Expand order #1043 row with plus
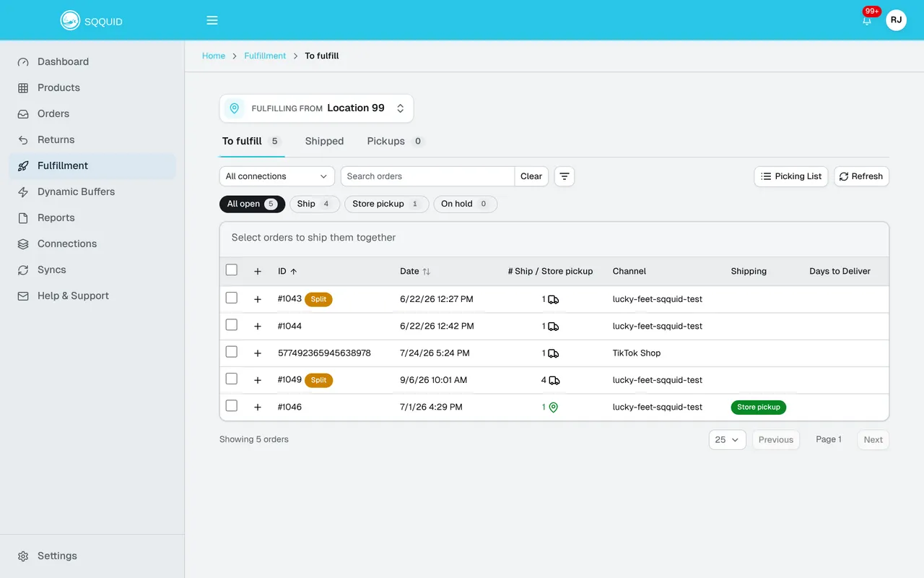This screenshot has height=578, width=924. point(258,299)
